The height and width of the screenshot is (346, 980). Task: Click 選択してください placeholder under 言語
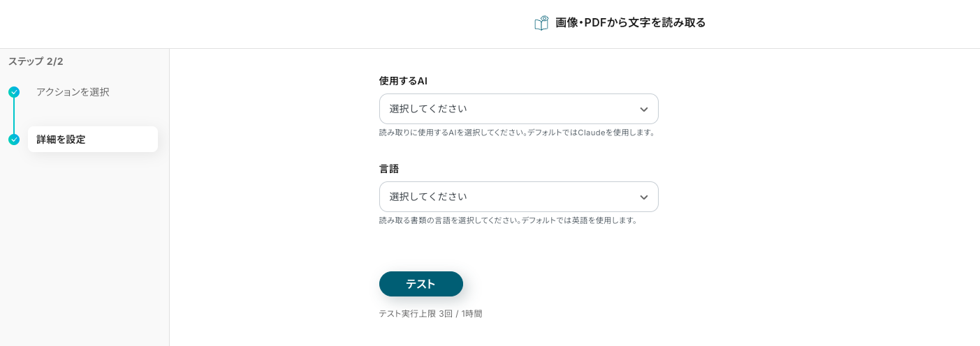click(x=428, y=197)
